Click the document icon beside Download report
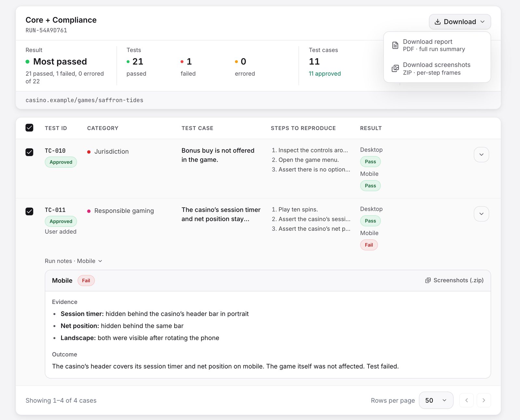 tap(395, 45)
